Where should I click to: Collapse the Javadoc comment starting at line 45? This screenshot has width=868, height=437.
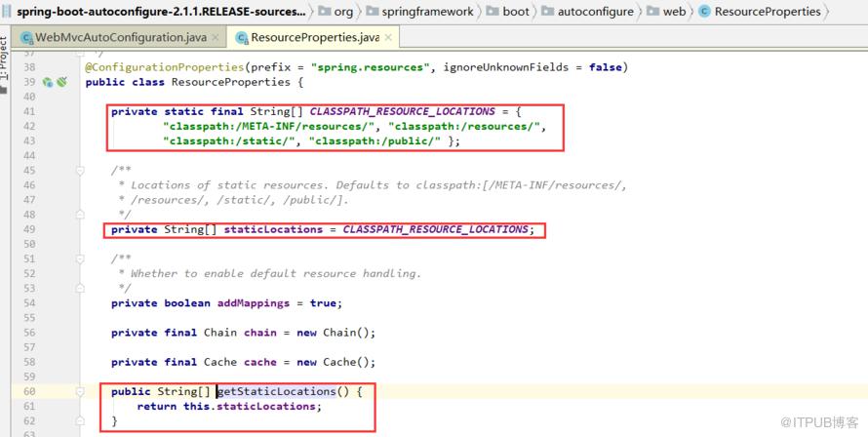80,171
